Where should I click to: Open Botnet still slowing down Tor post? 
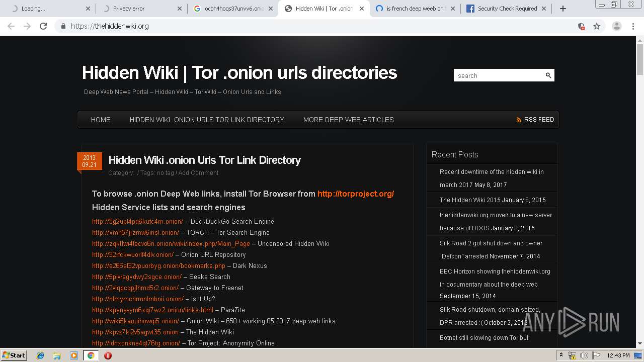[484, 338]
